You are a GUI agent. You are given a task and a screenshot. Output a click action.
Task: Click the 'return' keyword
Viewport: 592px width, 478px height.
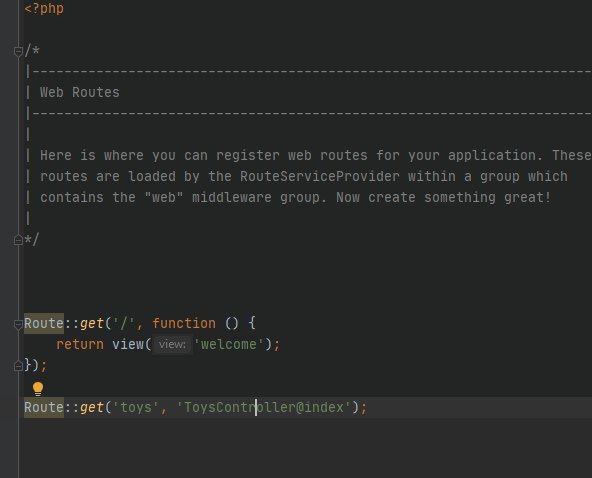point(80,344)
